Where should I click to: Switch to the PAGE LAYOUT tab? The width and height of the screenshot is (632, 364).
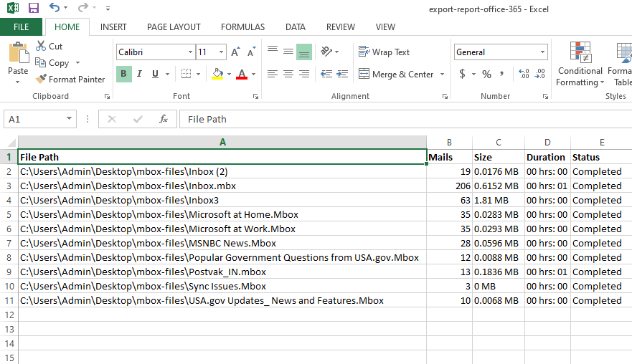pos(174,27)
